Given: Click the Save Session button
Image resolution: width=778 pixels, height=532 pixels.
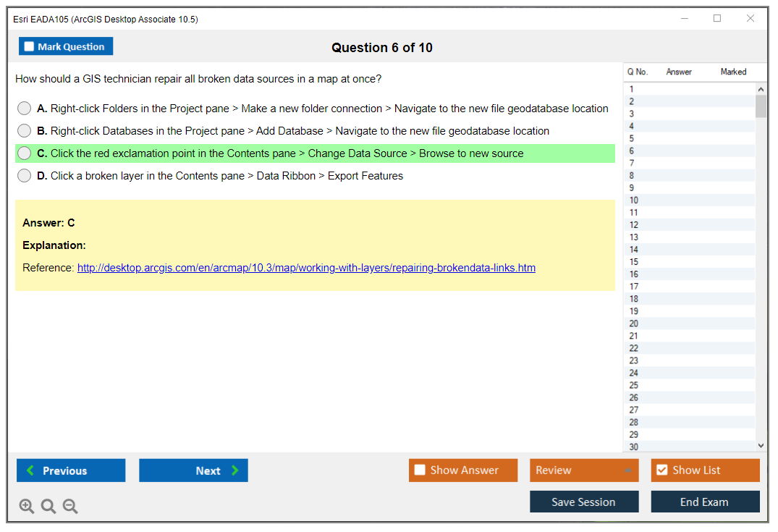Looking at the screenshot, I should (583, 502).
